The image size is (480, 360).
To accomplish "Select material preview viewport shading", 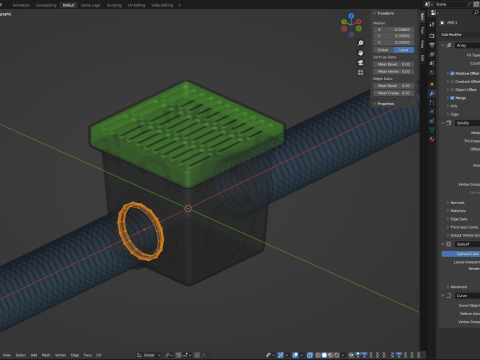I will click(x=331, y=355).
